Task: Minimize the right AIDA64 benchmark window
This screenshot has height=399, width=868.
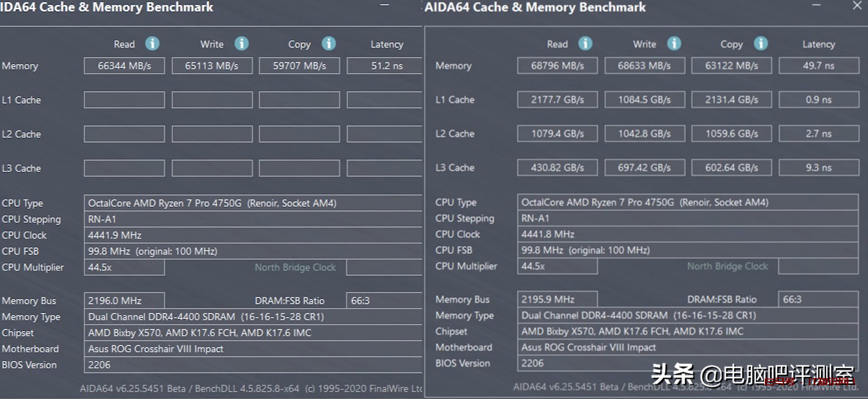Action: [x=816, y=5]
